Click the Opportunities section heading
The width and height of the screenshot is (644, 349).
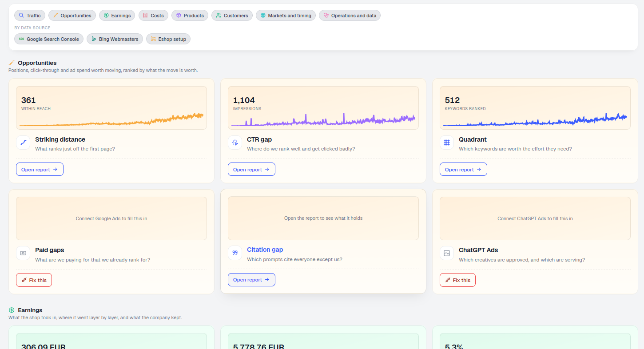[x=37, y=63]
